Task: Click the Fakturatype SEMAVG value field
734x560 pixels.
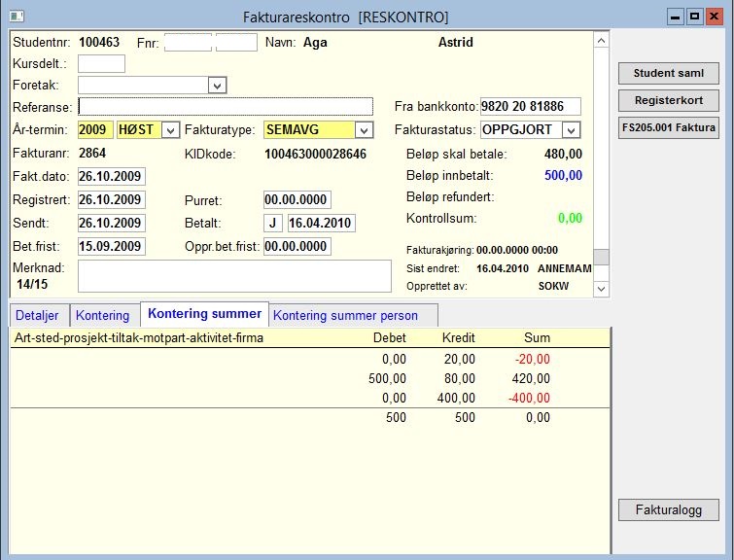Action: click(x=309, y=129)
